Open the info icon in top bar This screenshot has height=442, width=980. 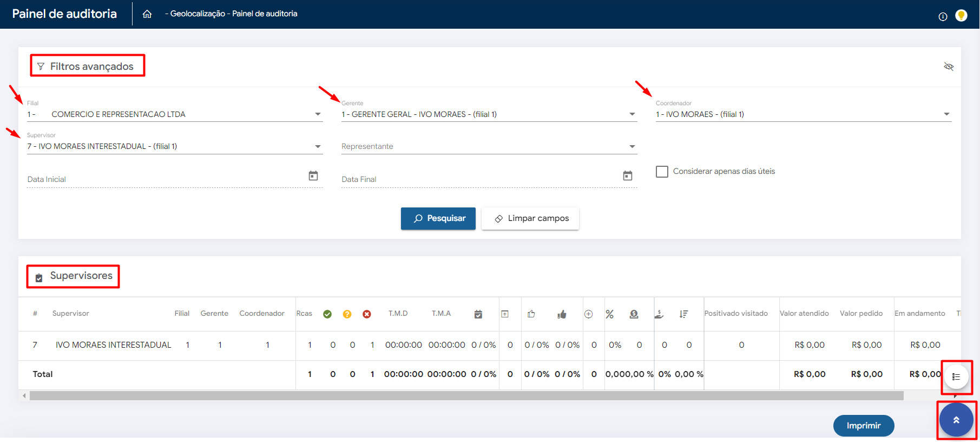tap(943, 17)
